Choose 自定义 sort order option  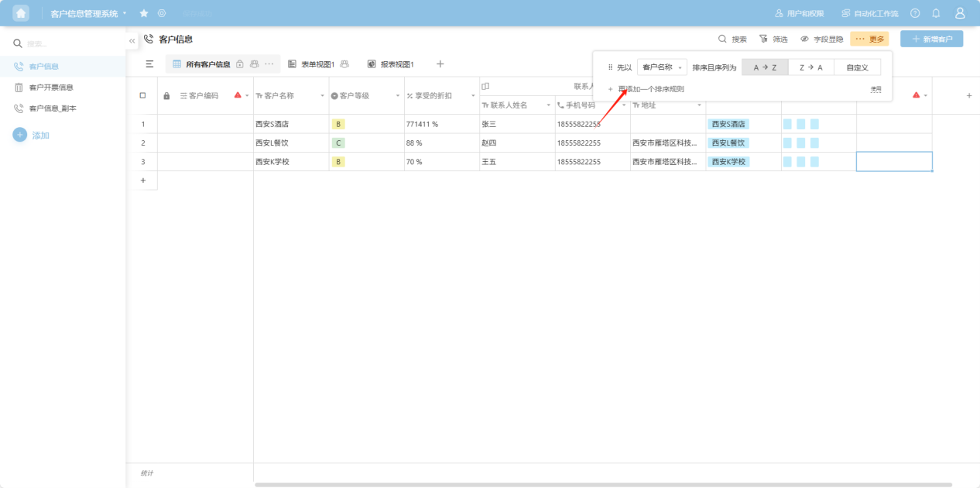[857, 67]
